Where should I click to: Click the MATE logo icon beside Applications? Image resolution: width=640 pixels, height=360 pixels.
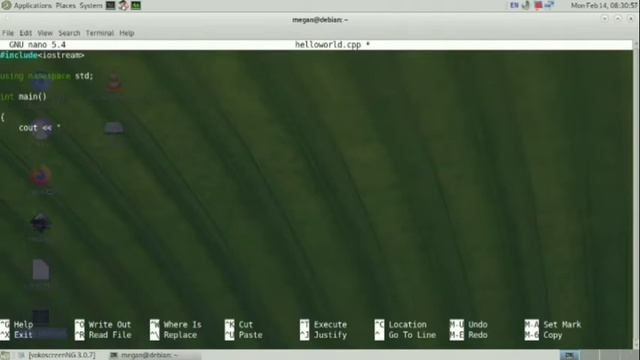tap(6, 5)
